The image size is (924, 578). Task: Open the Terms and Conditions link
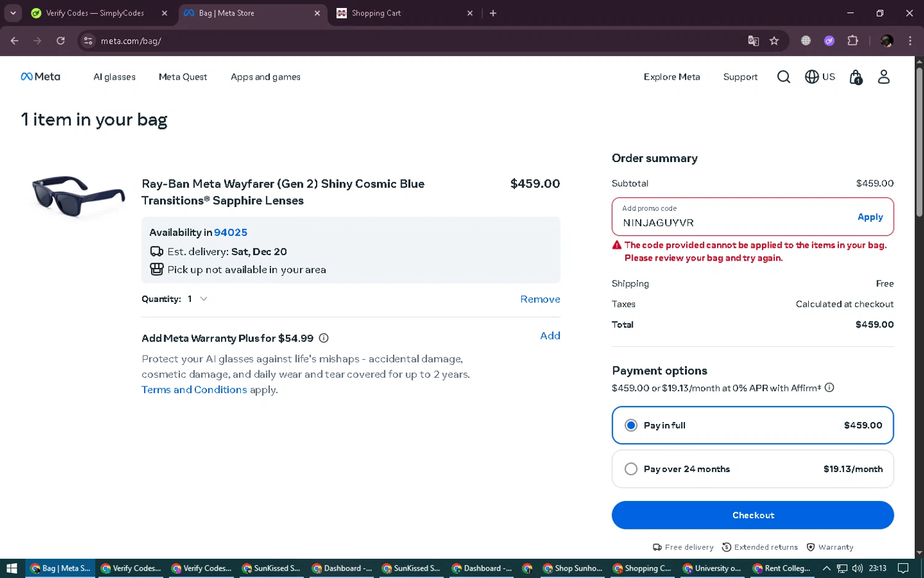[x=194, y=390]
